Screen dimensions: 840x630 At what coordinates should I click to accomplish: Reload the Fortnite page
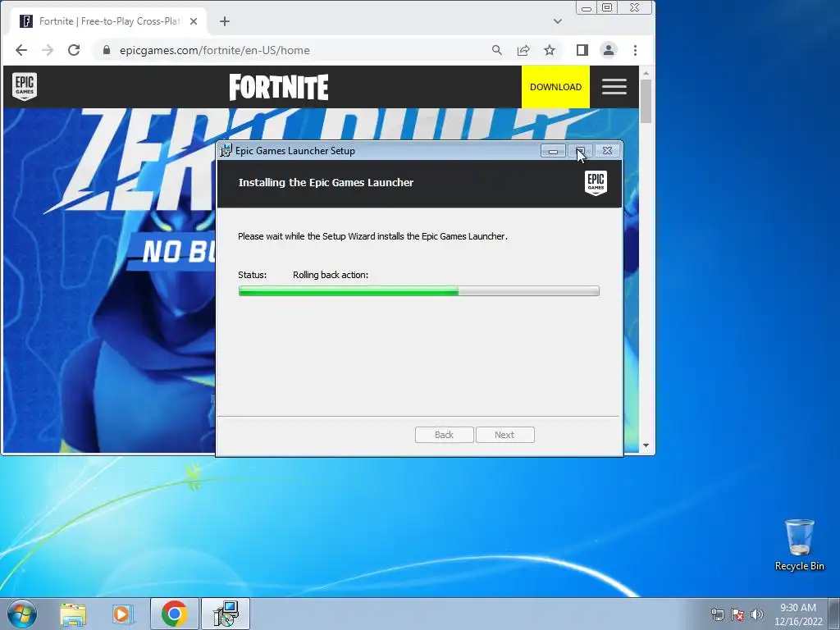(x=74, y=50)
